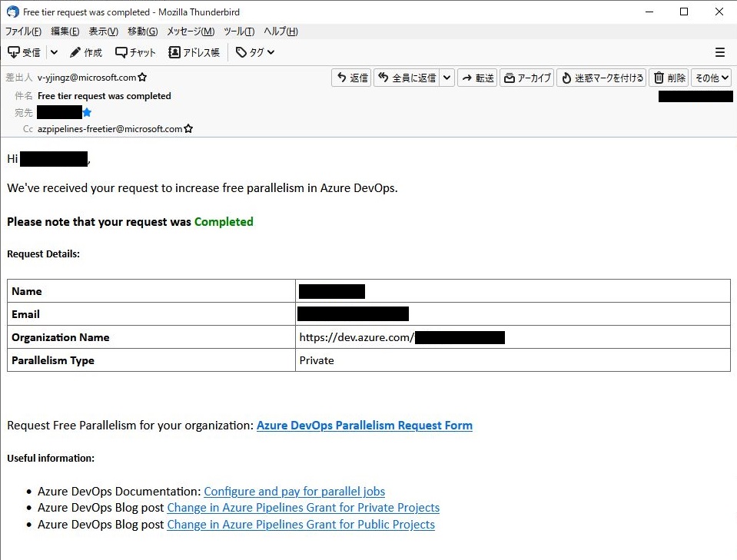This screenshot has height=560, width=737.
Task: Click Cc address azpipelines-freetier@microsoft.com
Action: click(x=110, y=128)
